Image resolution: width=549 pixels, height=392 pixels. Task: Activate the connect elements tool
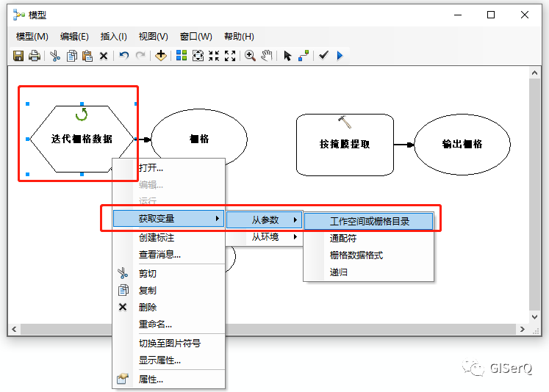(x=304, y=56)
